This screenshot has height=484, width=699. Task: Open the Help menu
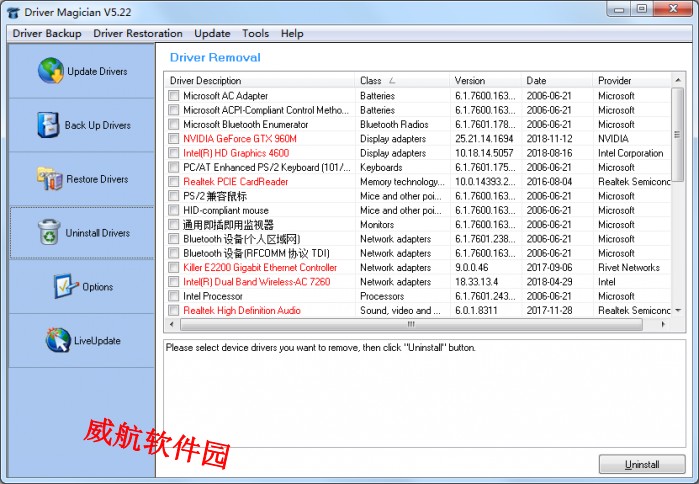point(292,33)
